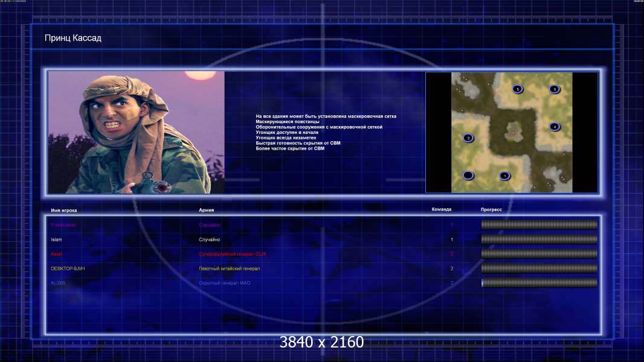Click start position marker 4 on the map
Image resolution: width=644 pixels, height=362 pixels.
[555, 126]
